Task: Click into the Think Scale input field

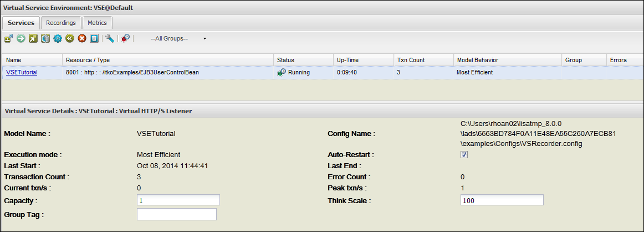Action: point(502,200)
